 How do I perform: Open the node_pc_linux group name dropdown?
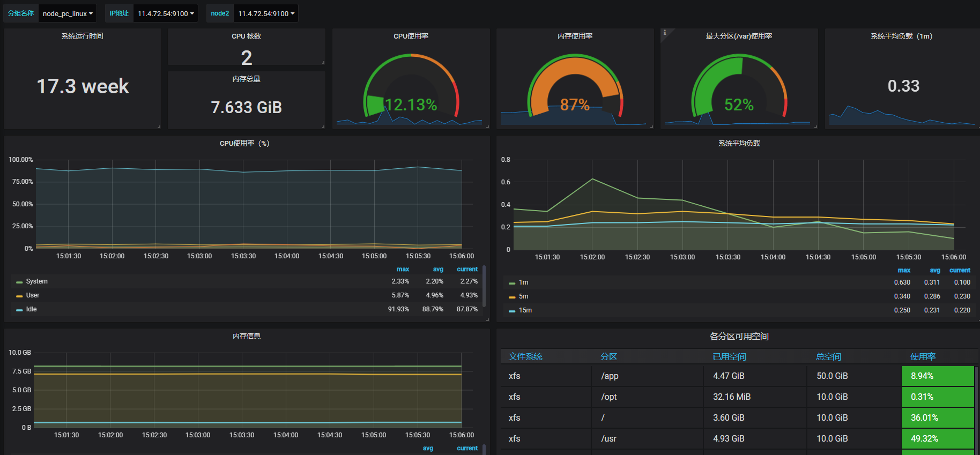coord(68,13)
